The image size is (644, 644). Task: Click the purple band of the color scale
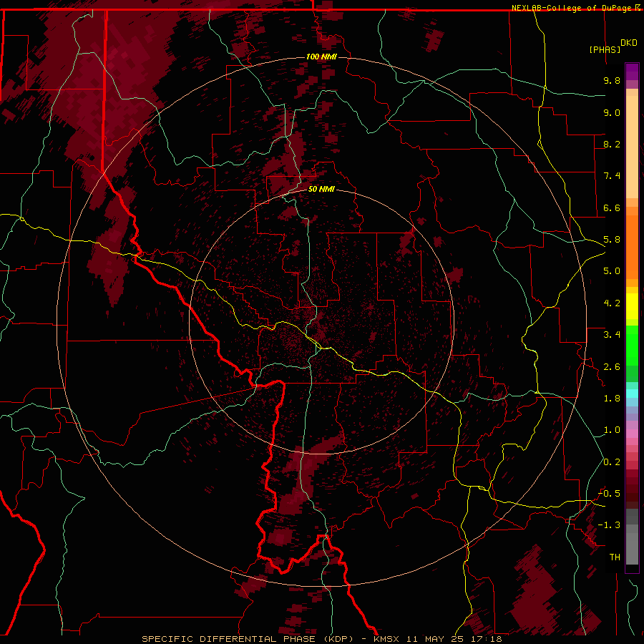[632, 72]
